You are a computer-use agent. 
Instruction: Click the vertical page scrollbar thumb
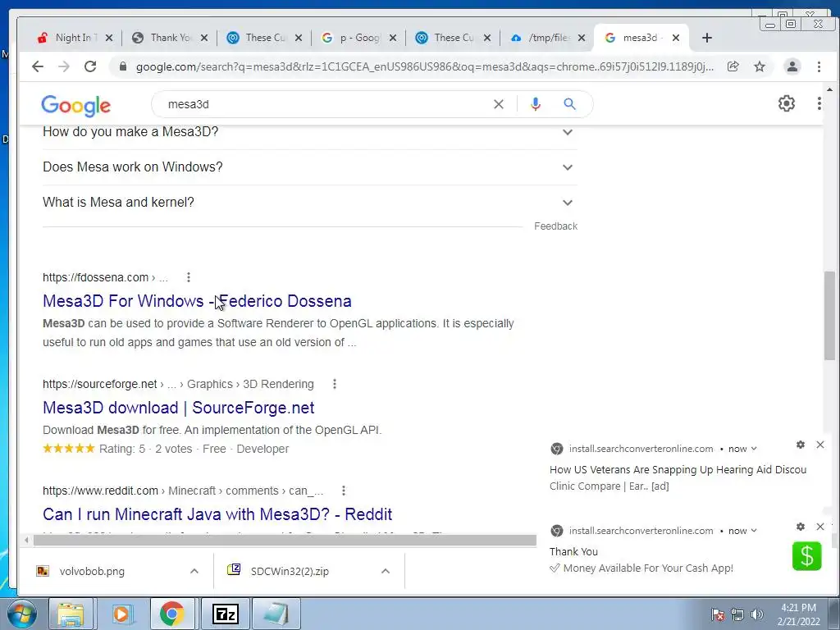829,316
